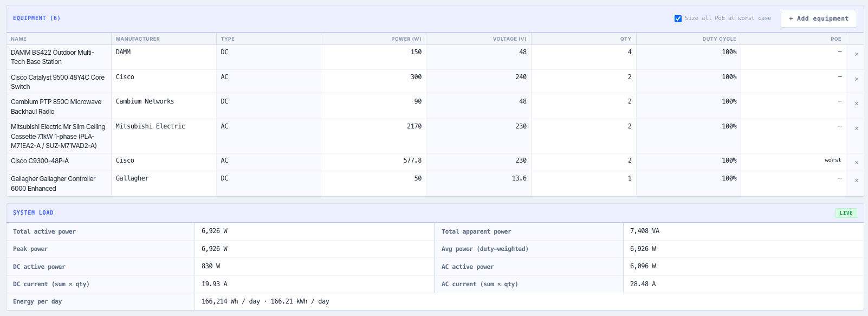The width and height of the screenshot is (868, 316).
Task: Delete the Mitsubishi Electric cassette row
Action: (856, 128)
